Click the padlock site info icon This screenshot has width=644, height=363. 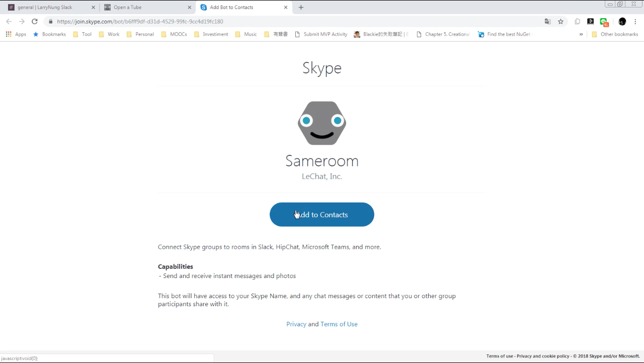51,22
